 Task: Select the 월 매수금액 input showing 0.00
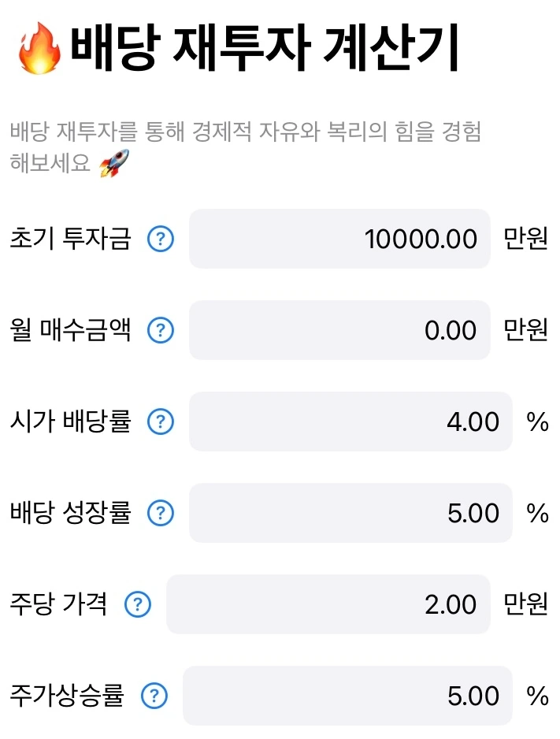tap(339, 330)
